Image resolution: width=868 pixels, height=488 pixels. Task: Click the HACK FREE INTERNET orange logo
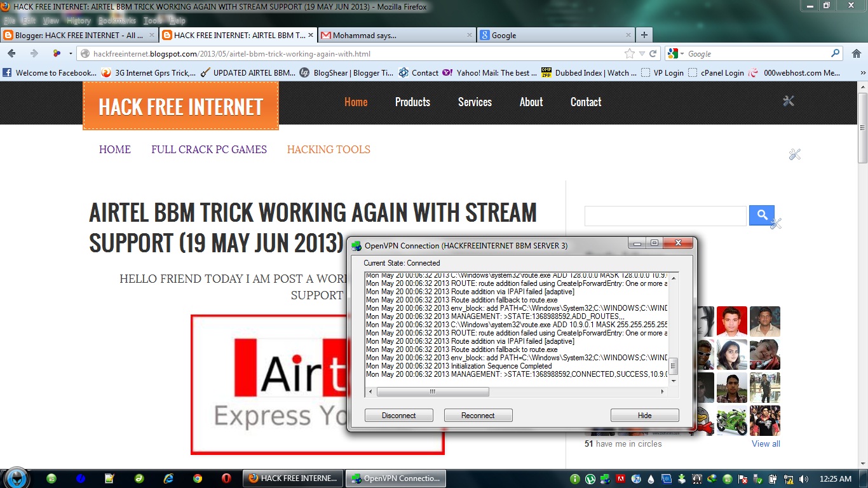coord(180,105)
